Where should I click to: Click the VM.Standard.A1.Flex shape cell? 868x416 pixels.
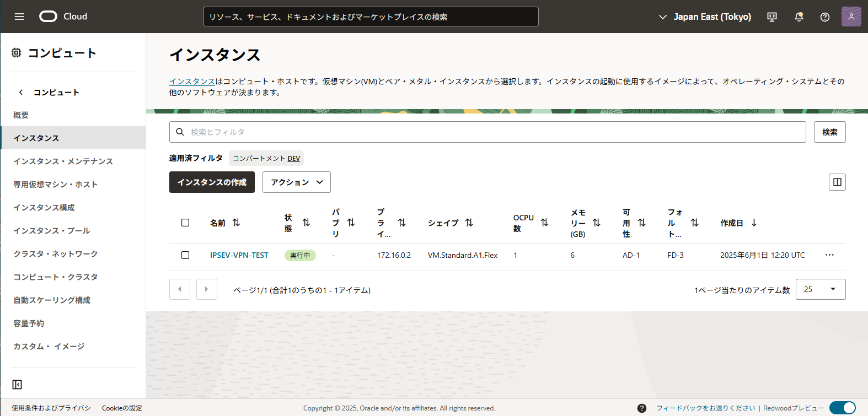[x=463, y=255]
